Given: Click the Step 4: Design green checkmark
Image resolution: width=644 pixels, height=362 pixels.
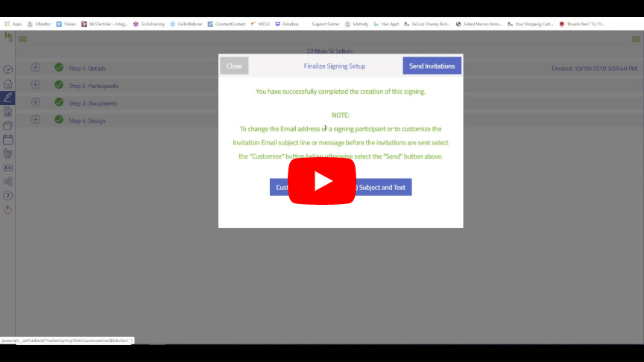Looking at the screenshot, I should point(59,120).
